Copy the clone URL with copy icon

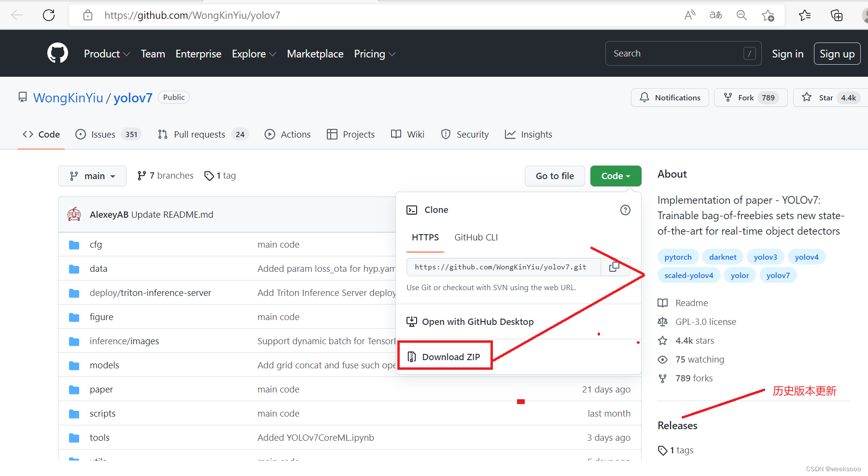(x=615, y=266)
